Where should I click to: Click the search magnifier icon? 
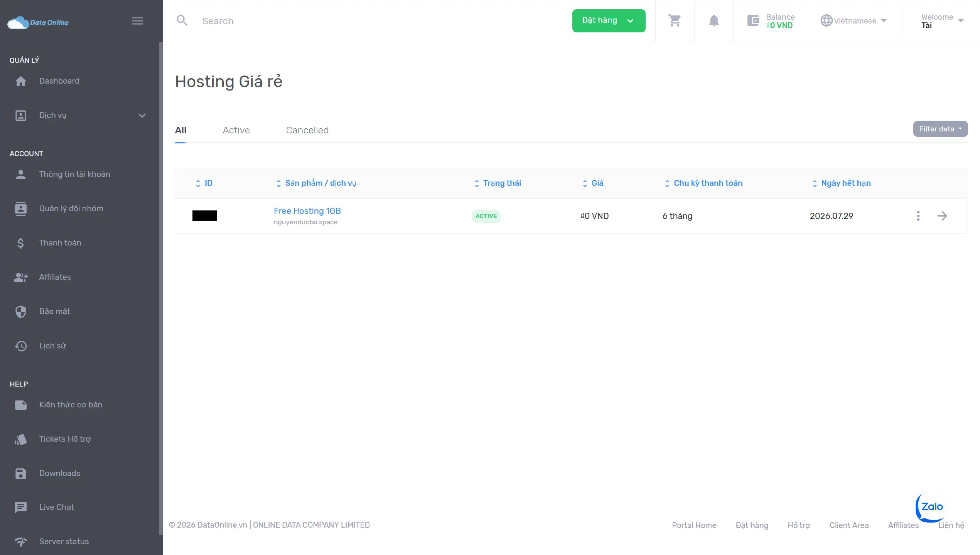coord(182,20)
